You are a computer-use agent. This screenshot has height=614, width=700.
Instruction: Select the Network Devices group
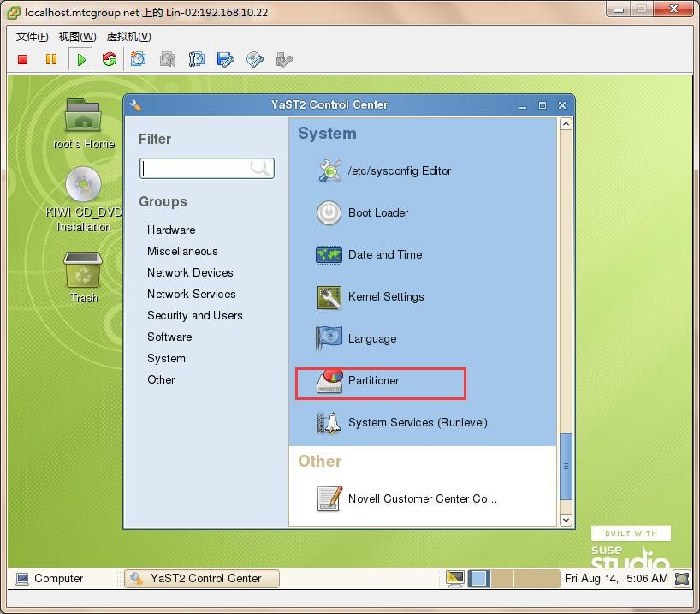[x=190, y=273]
